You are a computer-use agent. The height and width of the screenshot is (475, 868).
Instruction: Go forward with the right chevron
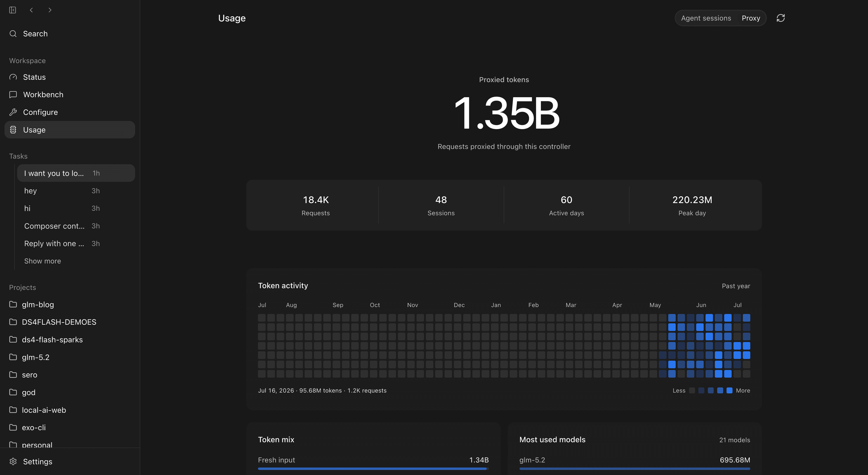(50, 10)
